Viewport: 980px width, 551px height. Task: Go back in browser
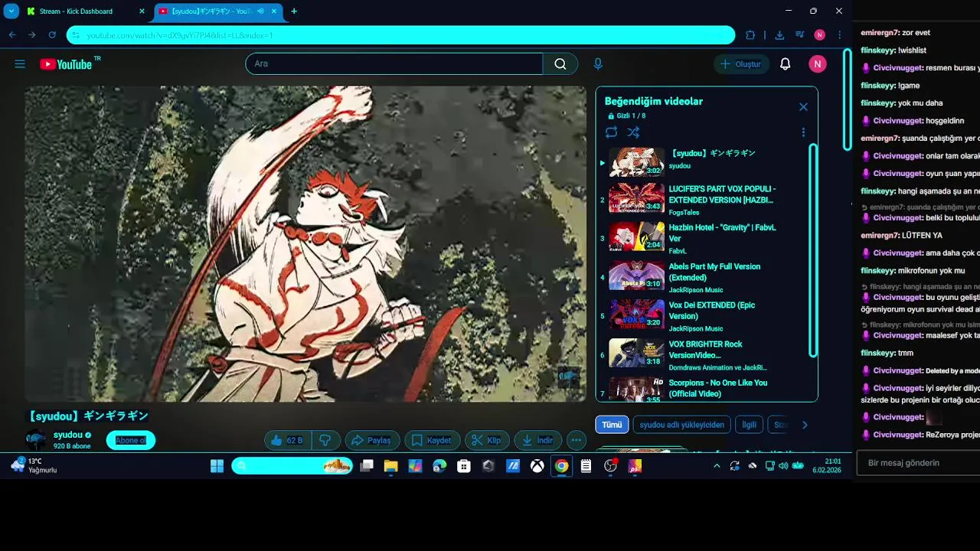(x=12, y=35)
